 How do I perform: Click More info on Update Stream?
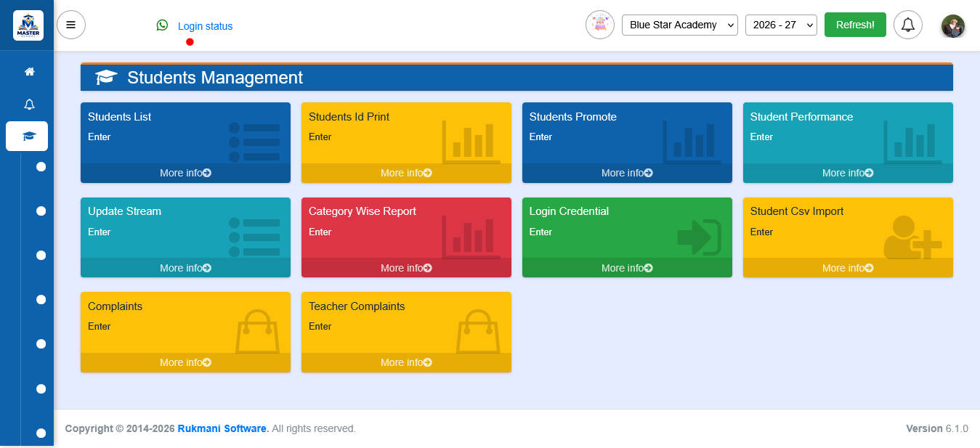coord(185,268)
